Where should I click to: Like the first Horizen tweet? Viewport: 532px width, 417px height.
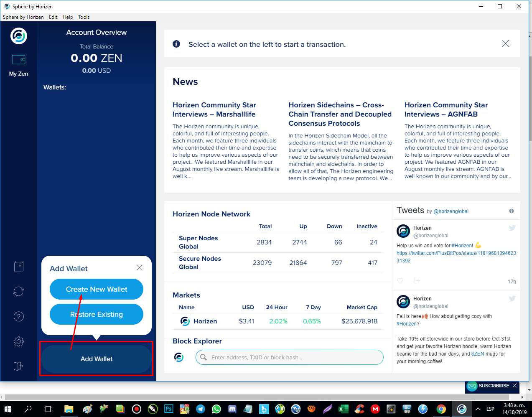point(400,281)
